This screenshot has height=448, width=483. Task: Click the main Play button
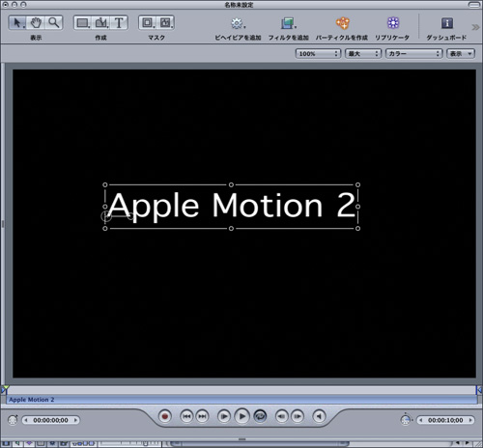[x=242, y=416]
